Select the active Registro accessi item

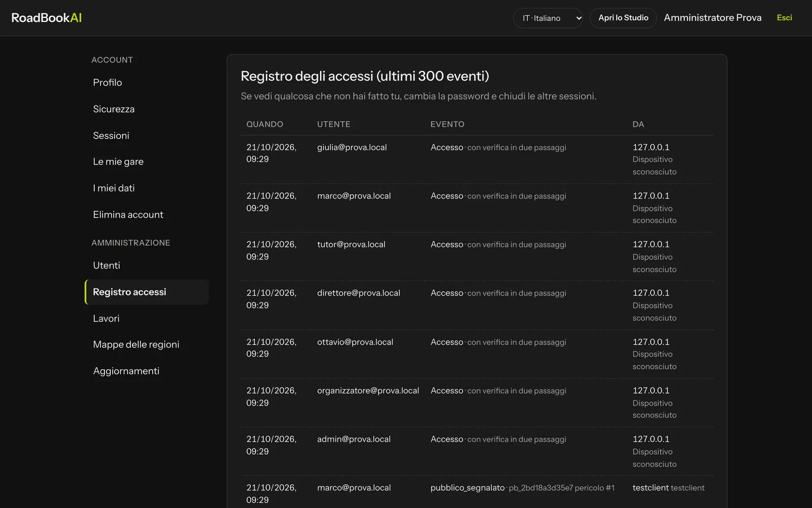(147, 292)
